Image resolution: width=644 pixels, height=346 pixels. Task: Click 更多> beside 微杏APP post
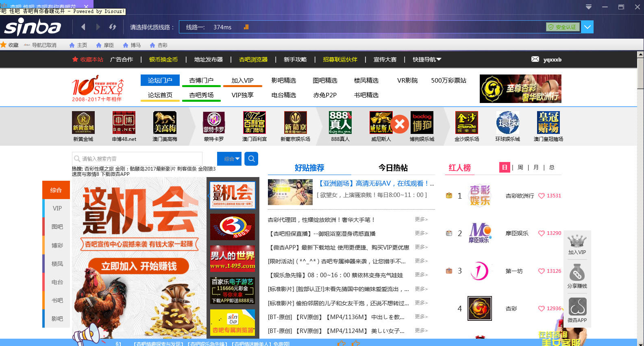point(421,247)
